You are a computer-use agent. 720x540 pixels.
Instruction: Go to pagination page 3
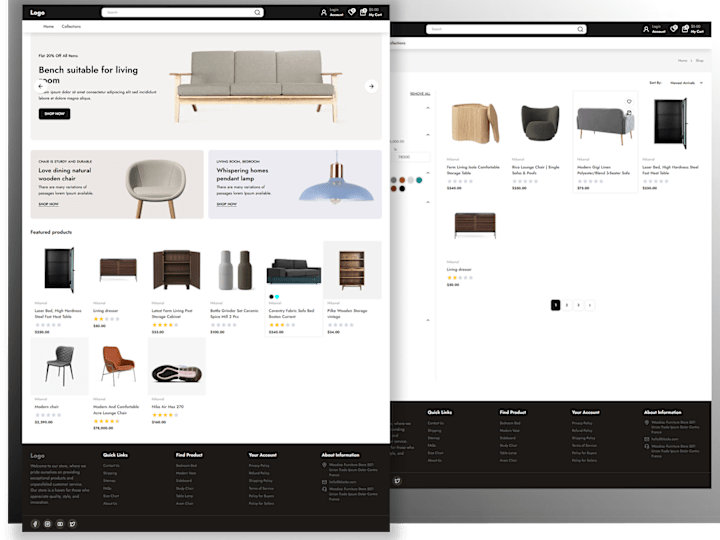tap(579, 305)
